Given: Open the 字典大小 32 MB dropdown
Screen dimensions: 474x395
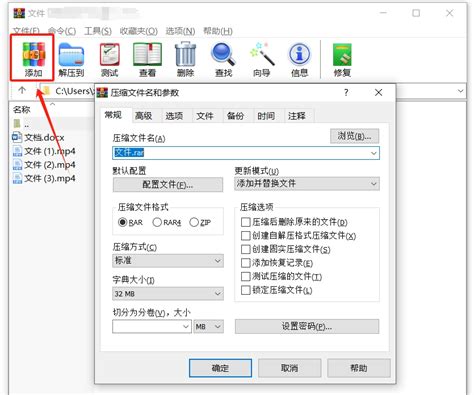Looking at the screenshot, I should pos(168,294).
